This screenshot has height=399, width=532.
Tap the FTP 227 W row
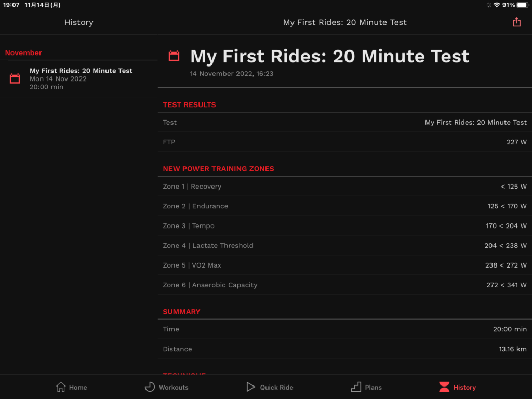point(344,142)
